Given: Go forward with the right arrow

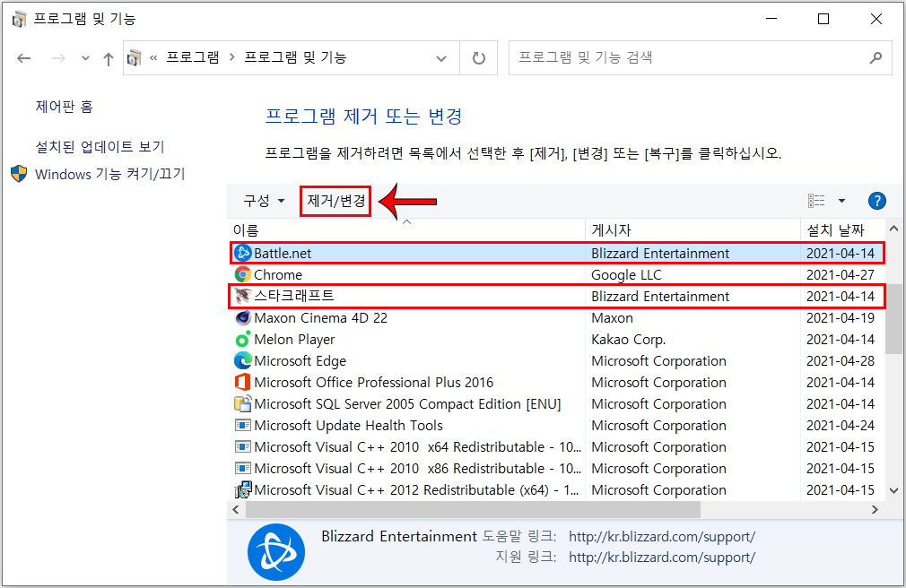Looking at the screenshot, I should (x=58, y=57).
